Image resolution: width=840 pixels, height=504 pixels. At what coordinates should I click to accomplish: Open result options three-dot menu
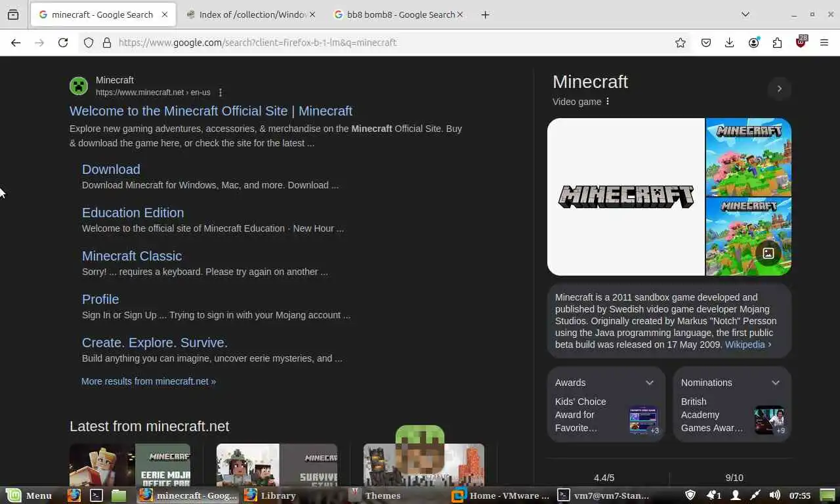click(220, 93)
